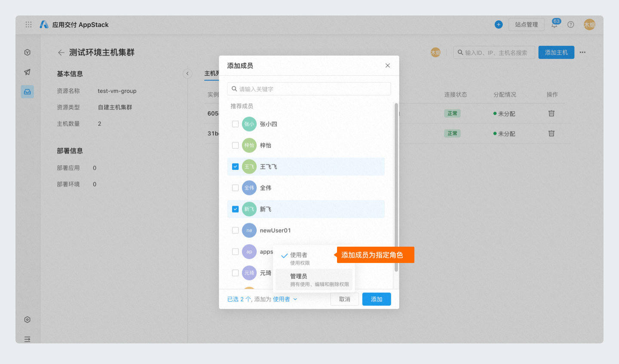This screenshot has height=364, width=619.
Task: Select 管理员 role option
Action: (314, 280)
